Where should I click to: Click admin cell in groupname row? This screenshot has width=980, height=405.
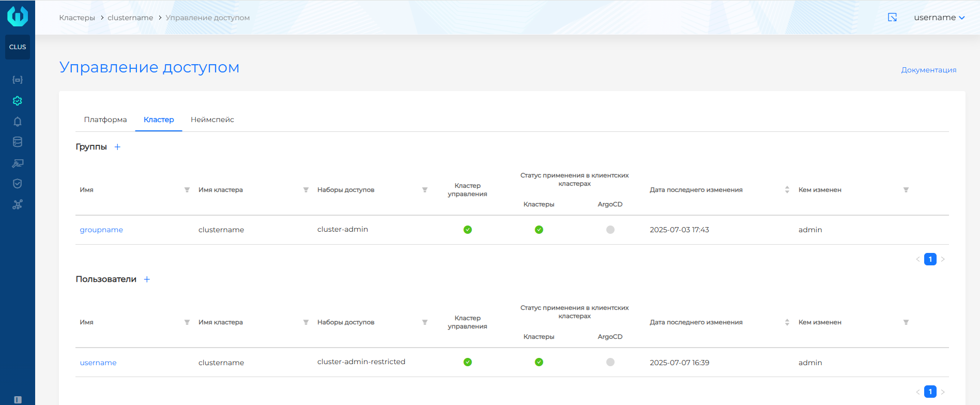point(810,230)
